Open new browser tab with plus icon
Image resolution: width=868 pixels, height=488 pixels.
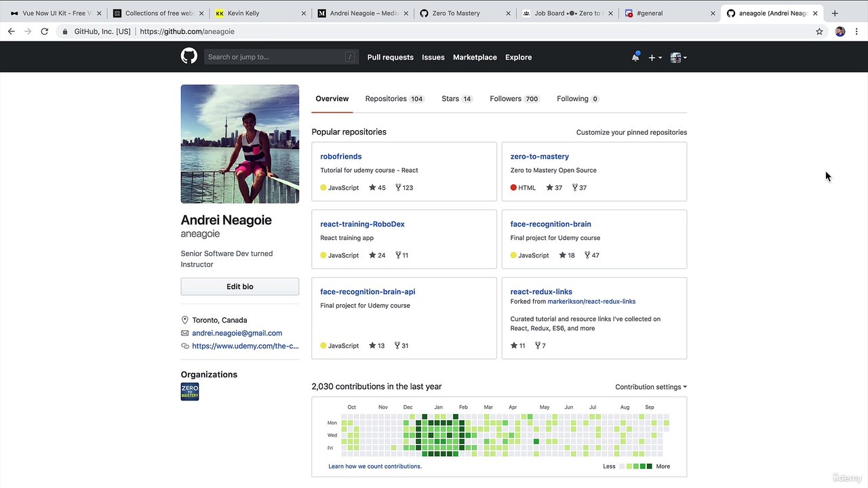pos(835,13)
